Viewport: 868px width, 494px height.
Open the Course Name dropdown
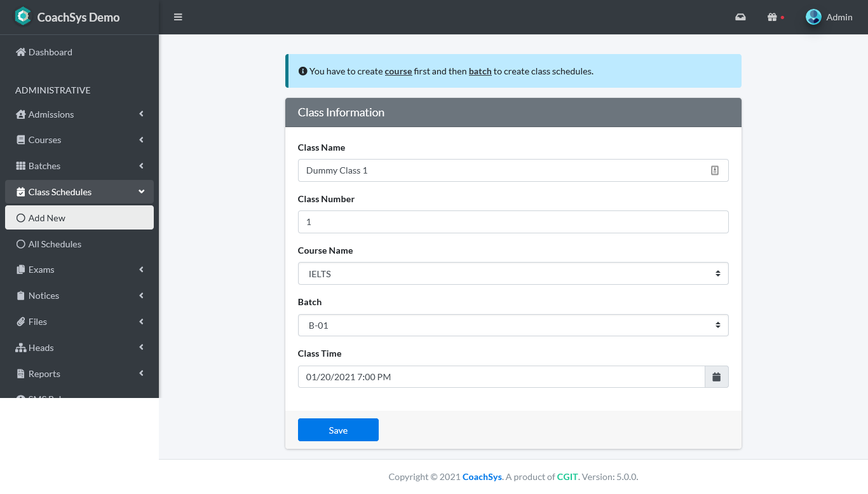pos(513,274)
